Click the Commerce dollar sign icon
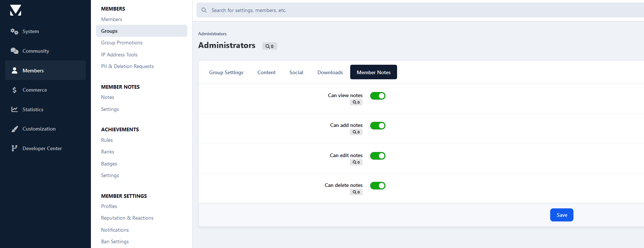The image size is (644, 248). [x=14, y=90]
